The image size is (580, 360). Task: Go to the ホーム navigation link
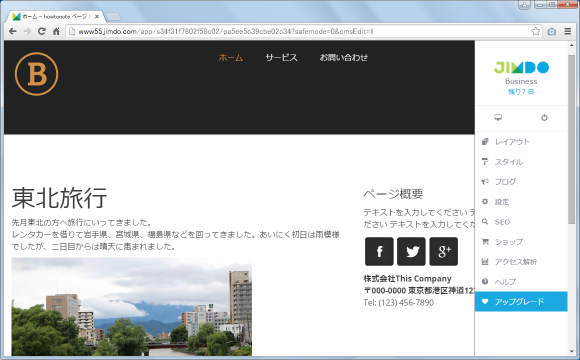coord(231,58)
